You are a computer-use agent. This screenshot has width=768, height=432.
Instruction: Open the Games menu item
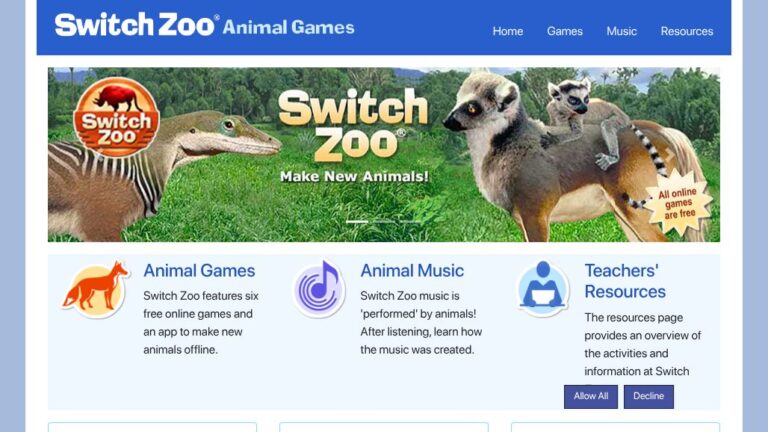pyautogui.click(x=565, y=31)
